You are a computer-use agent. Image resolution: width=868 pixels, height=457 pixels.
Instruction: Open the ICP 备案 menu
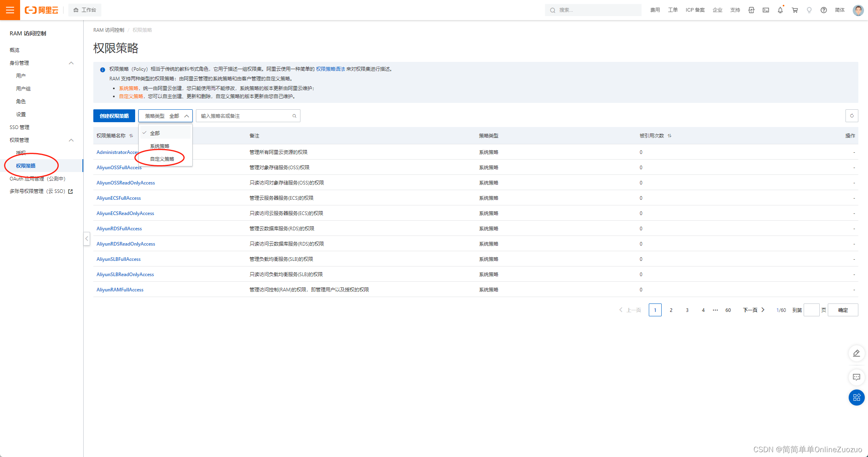(695, 10)
